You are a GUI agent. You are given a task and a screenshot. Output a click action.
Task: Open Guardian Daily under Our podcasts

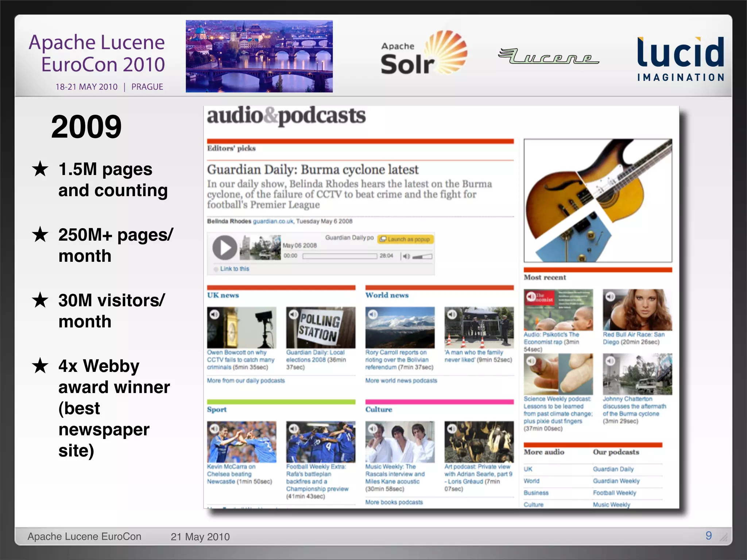[613, 469]
